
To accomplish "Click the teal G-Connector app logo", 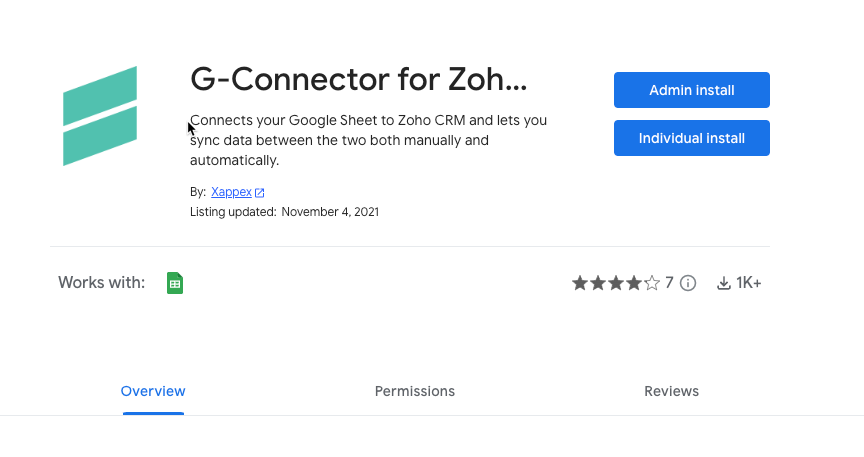I will click(100, 116).
